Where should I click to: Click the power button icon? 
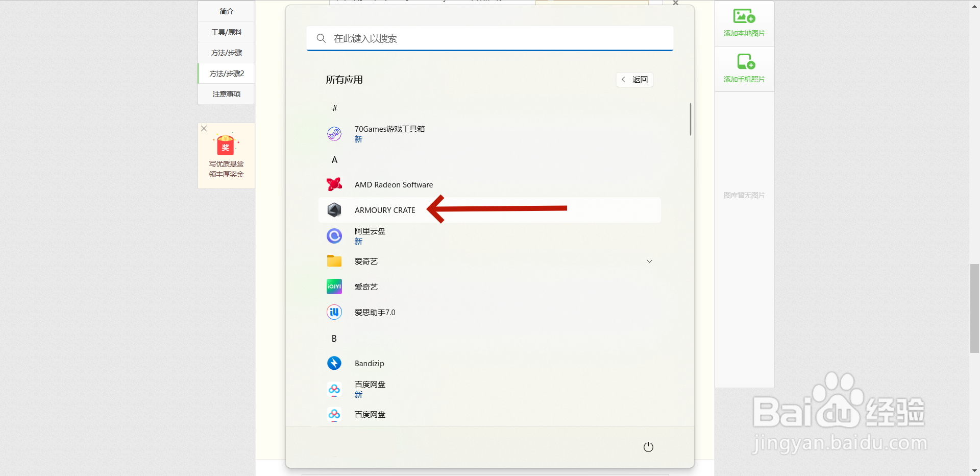point(648,447)
